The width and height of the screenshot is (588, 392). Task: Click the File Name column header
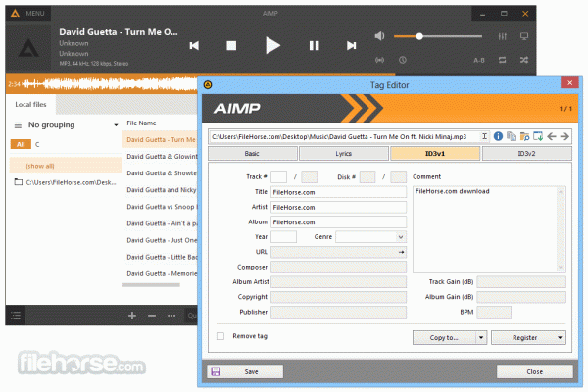[141, 123]
